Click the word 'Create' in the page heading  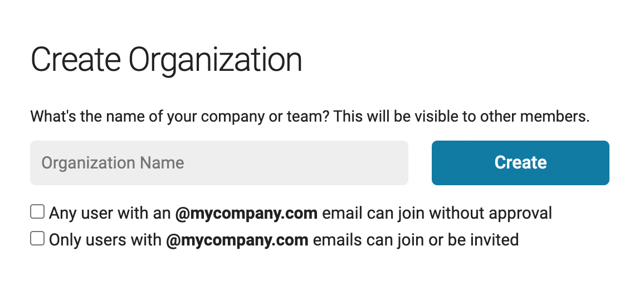coord(76,60)
